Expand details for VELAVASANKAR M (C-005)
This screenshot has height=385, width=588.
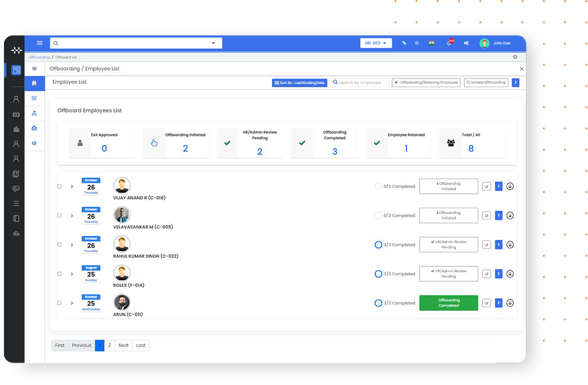tap(71, 215)
